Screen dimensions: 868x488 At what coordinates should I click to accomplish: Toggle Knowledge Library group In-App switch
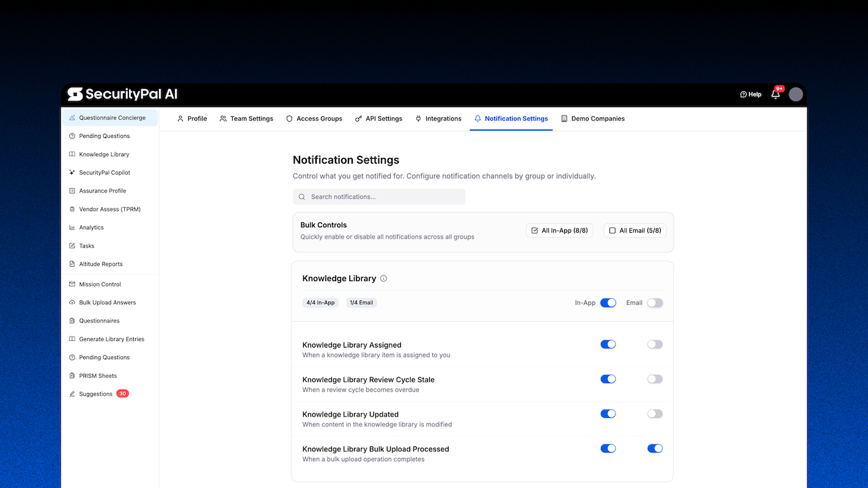(608, 303)
